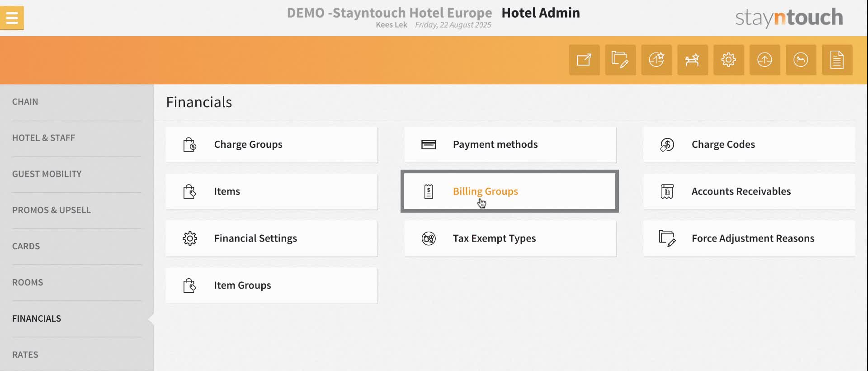Open the gear settings toolbar icon
The image size is (868, 371).
pos(729,60)
